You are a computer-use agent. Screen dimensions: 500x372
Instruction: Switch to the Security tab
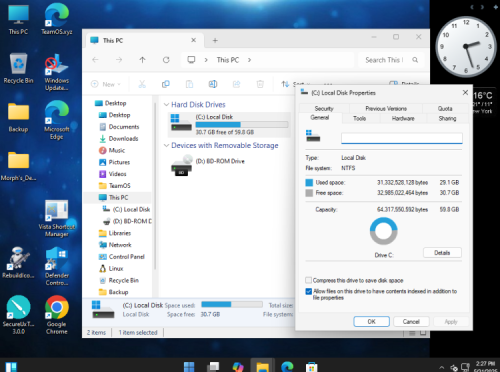point(324,108)
